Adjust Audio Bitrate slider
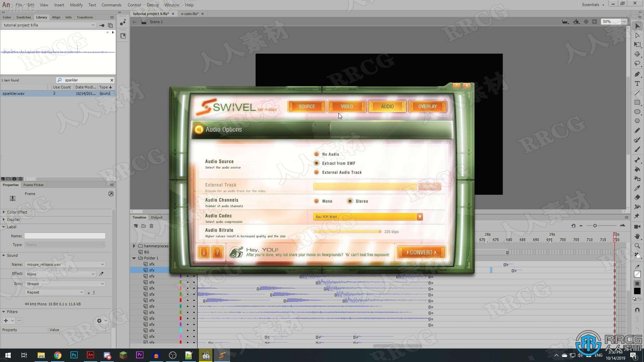The width and height of the screenshot is (644, 362). (380, 232)
